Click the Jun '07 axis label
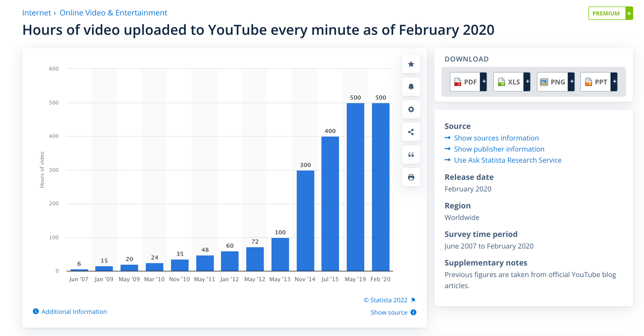This screenshot has width=644, height=336. click(x=79, y=279)
